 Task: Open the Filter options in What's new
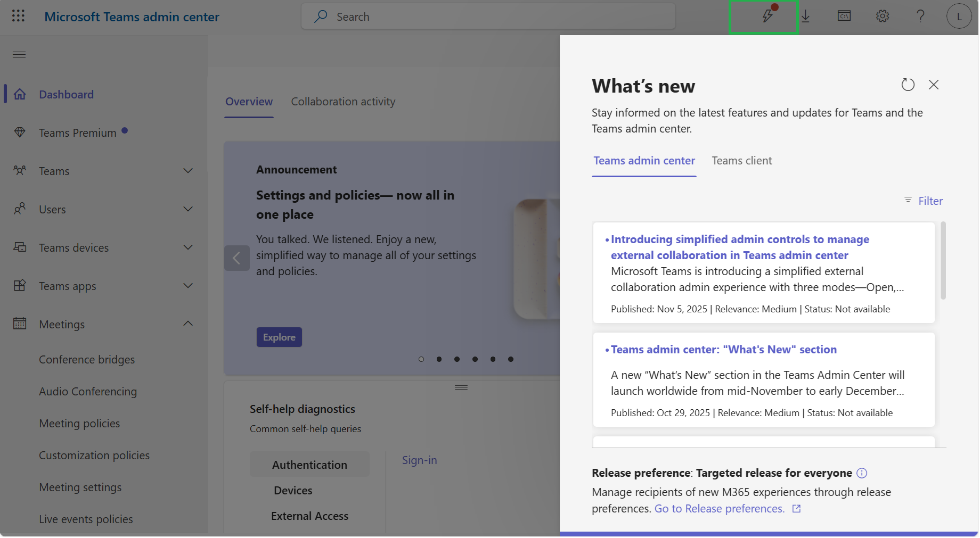924,201
